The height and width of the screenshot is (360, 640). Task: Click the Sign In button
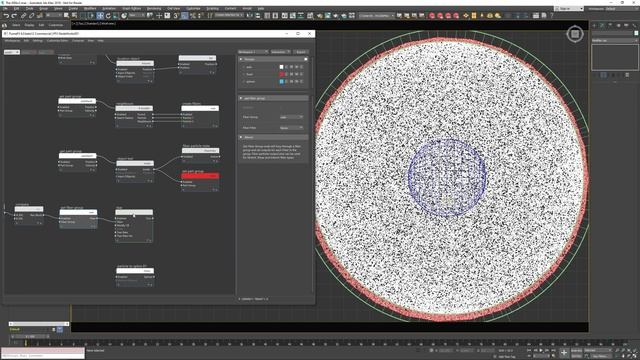[569, 9]
